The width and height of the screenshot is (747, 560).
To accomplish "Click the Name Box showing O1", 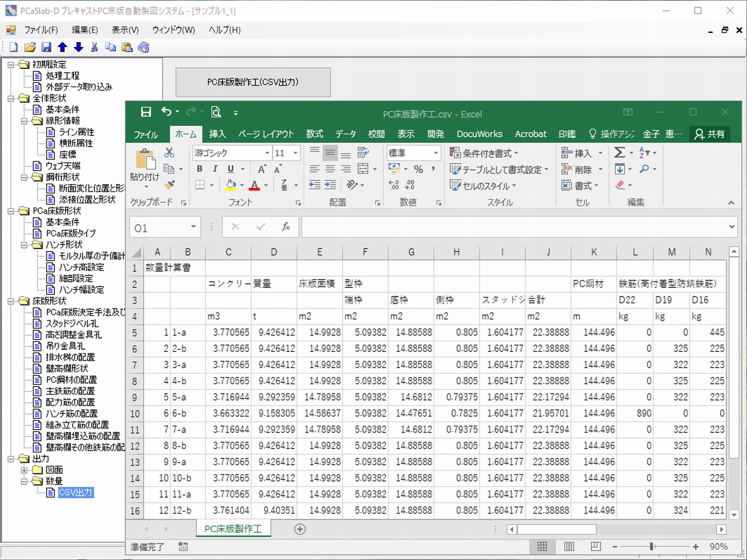I will point(160,228).
